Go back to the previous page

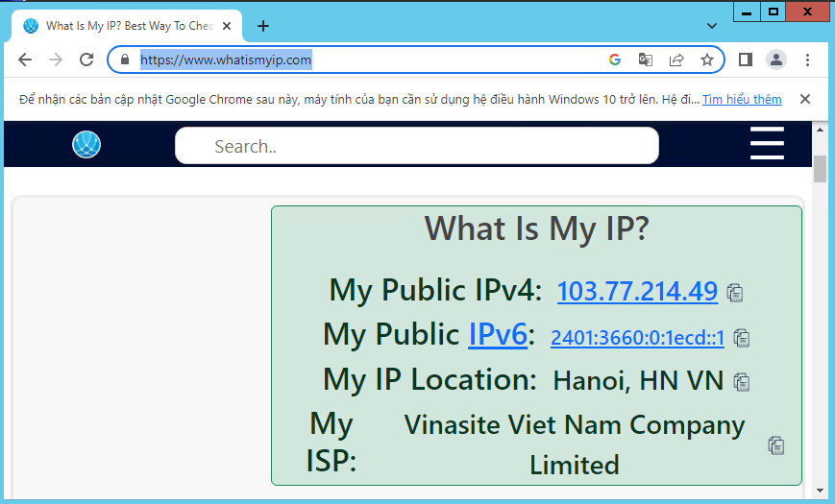25,60
